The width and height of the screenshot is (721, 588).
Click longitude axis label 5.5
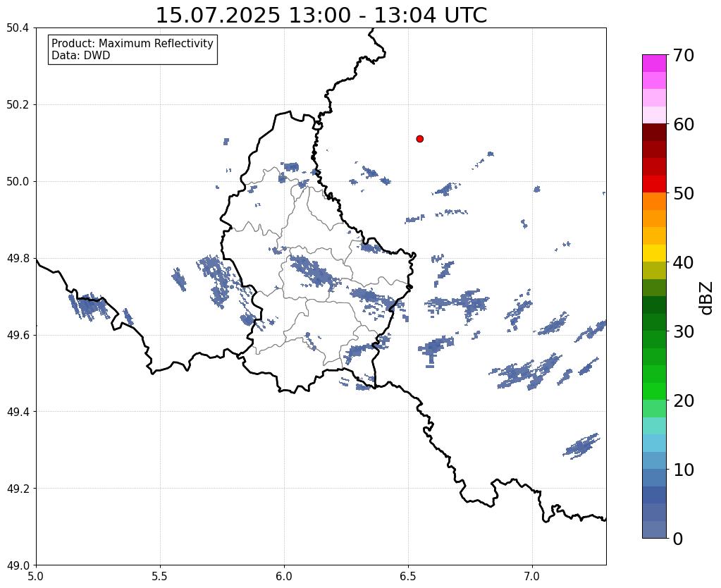click(160, 577)
